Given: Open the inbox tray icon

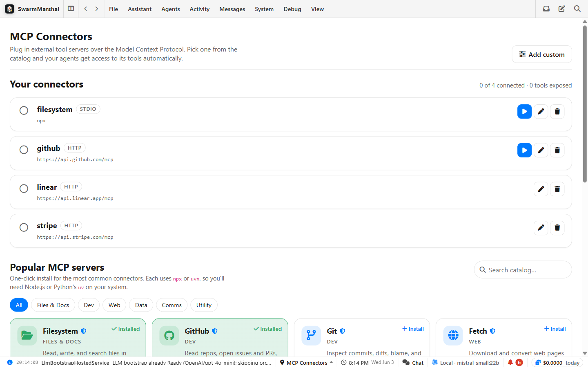Looking at the screenshot, I should (x=546, y=9).
